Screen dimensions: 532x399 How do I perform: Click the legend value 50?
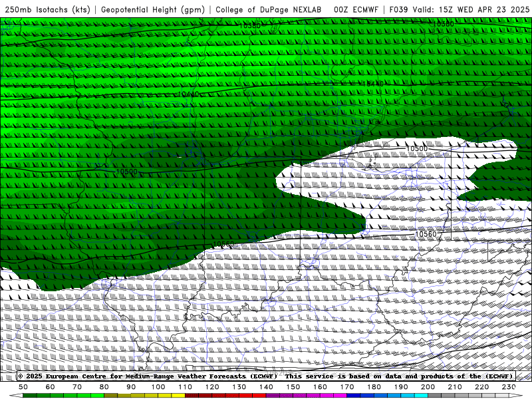coord(23,387)
